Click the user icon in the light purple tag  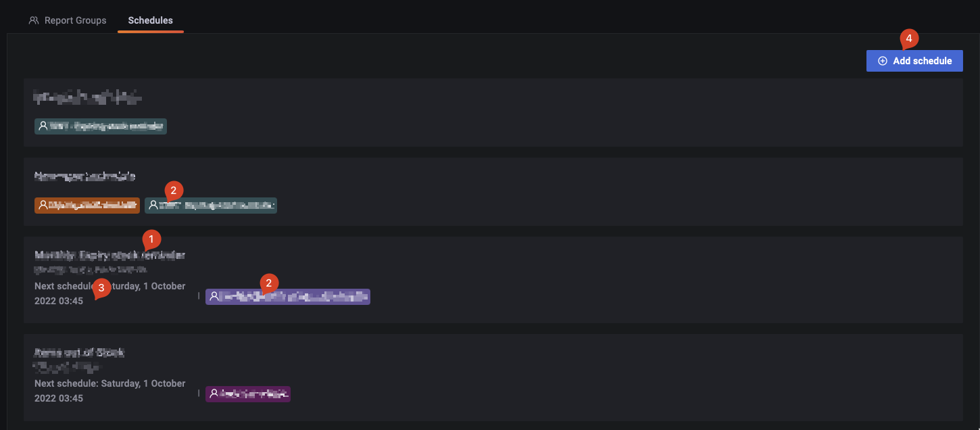[214, 296]
